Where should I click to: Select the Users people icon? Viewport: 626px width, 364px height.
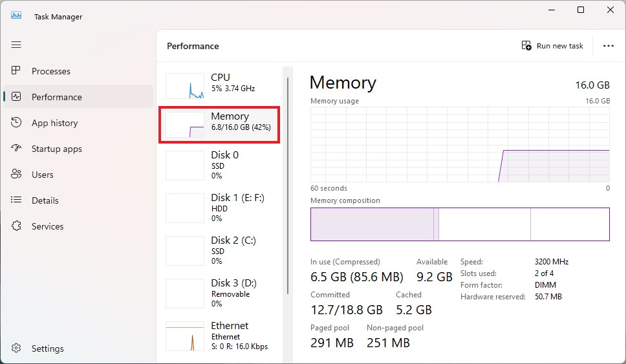click(x=17, y=175)
